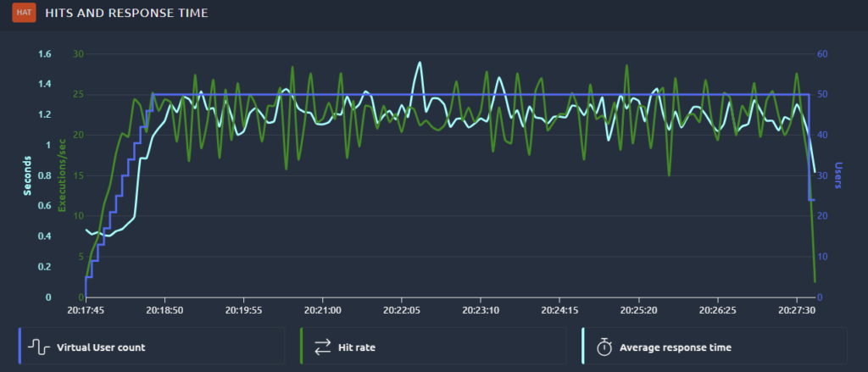Click the 20:24:15 time axis label

coord(559,310)
